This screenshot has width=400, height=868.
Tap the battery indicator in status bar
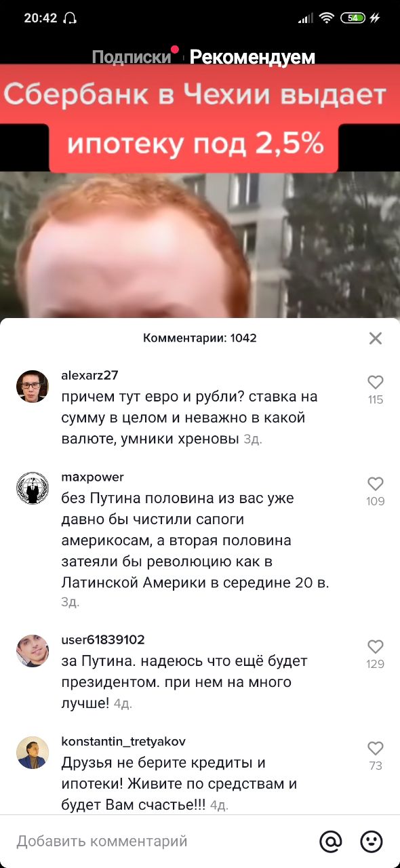[353, 18]
